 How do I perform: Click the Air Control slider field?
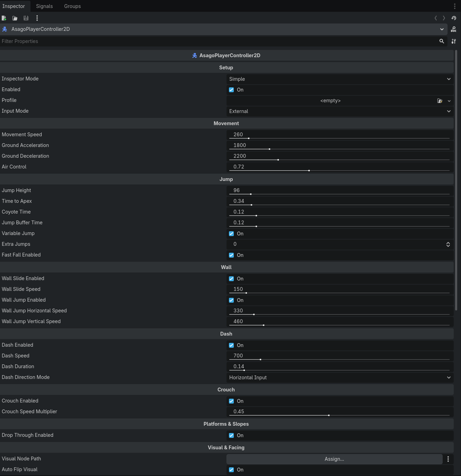pos(340,167)
